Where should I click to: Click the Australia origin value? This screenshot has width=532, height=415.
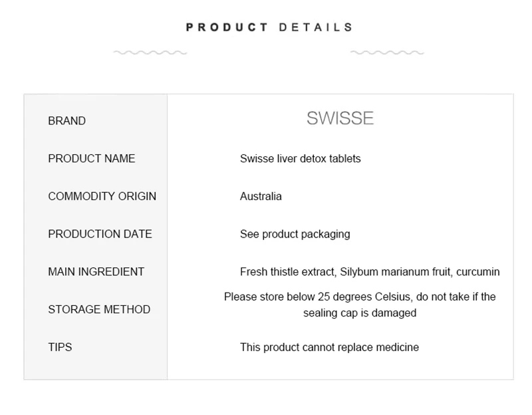pos(261,196)
